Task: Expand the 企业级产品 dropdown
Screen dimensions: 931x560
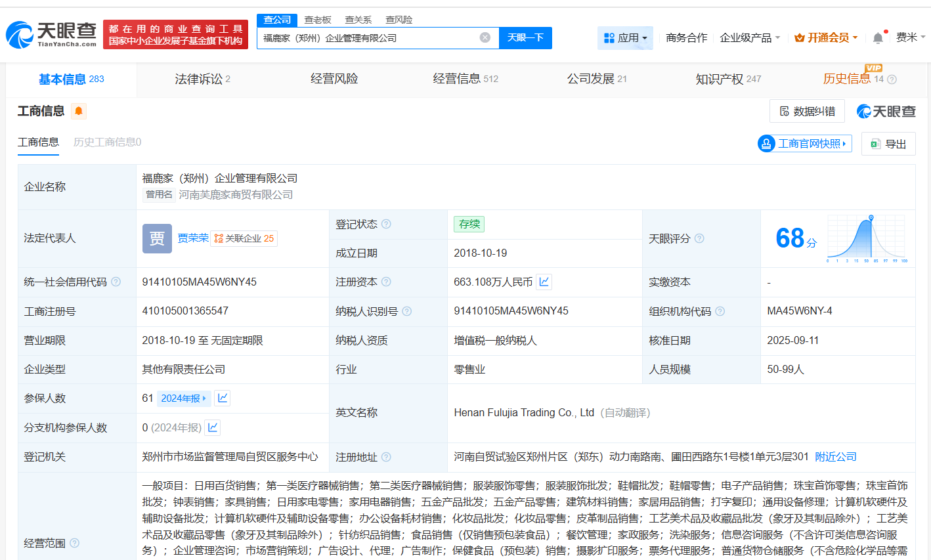Action: (749, 37)
